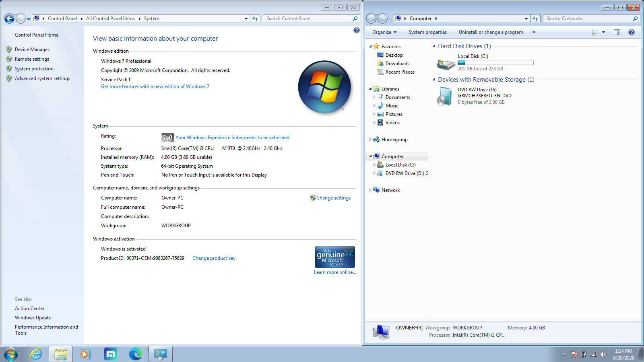This screenshot has height=362, width=644.
Task: Open System protection link
Action: click(34, 69)
